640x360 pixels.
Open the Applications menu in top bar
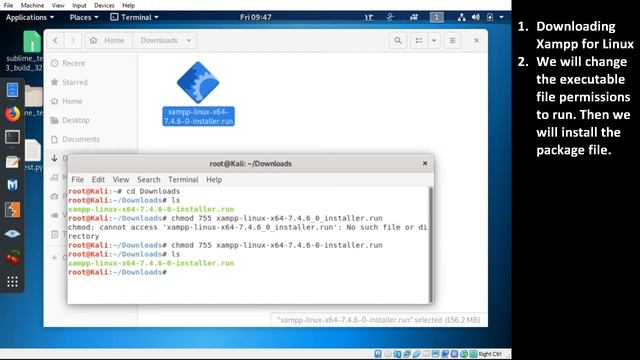[30, 17]
